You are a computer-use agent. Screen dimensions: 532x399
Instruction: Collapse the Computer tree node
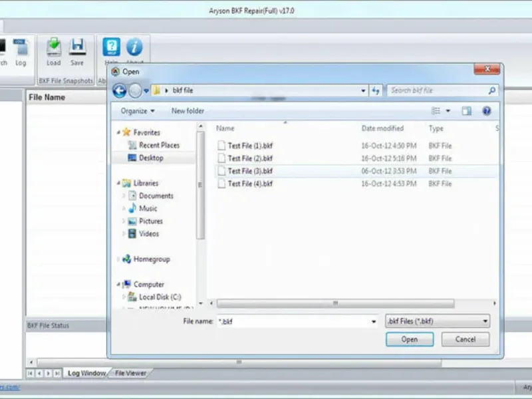[x=118, y=285]
